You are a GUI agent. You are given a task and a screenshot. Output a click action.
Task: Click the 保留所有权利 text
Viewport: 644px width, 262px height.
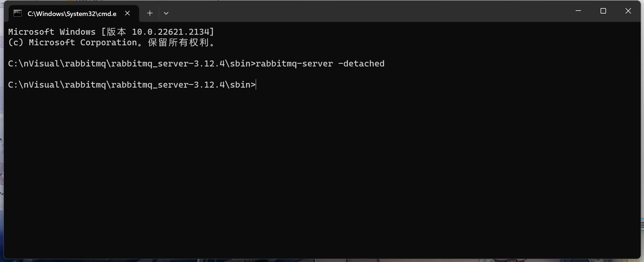pos(179,43)
